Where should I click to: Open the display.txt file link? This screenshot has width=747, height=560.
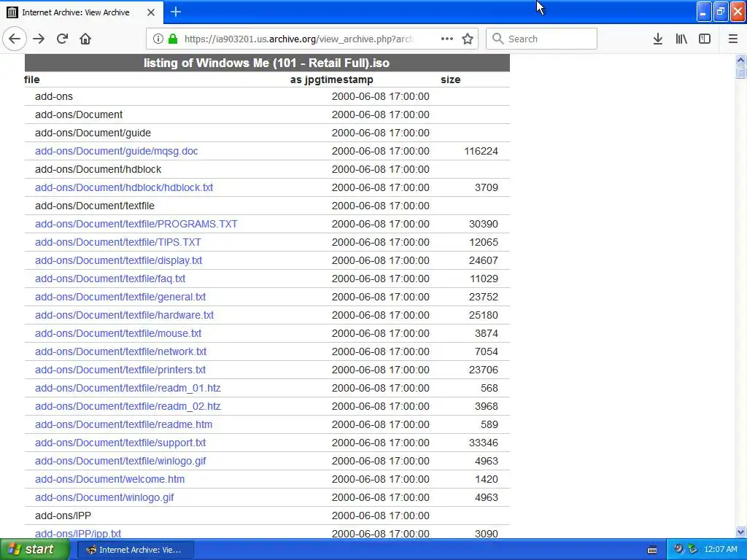(118, 260)
